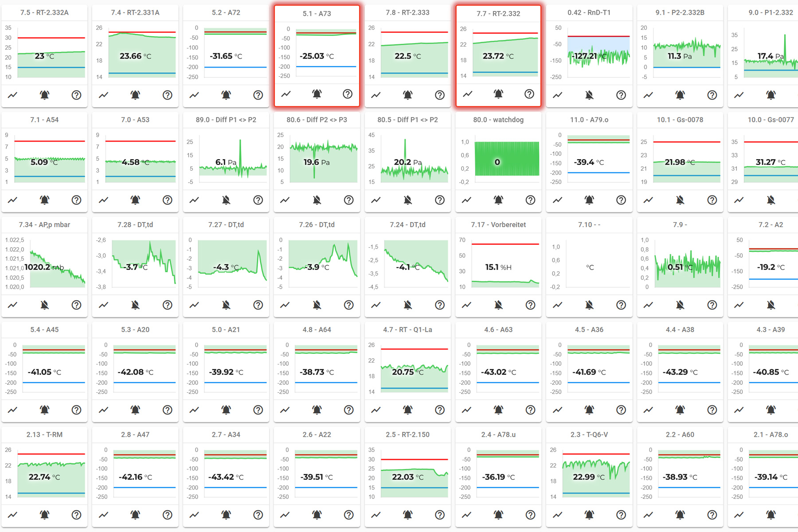Click the 7.8 - RT-2.333 card title
Screen dimensions: 798x532
pos(407,12)
